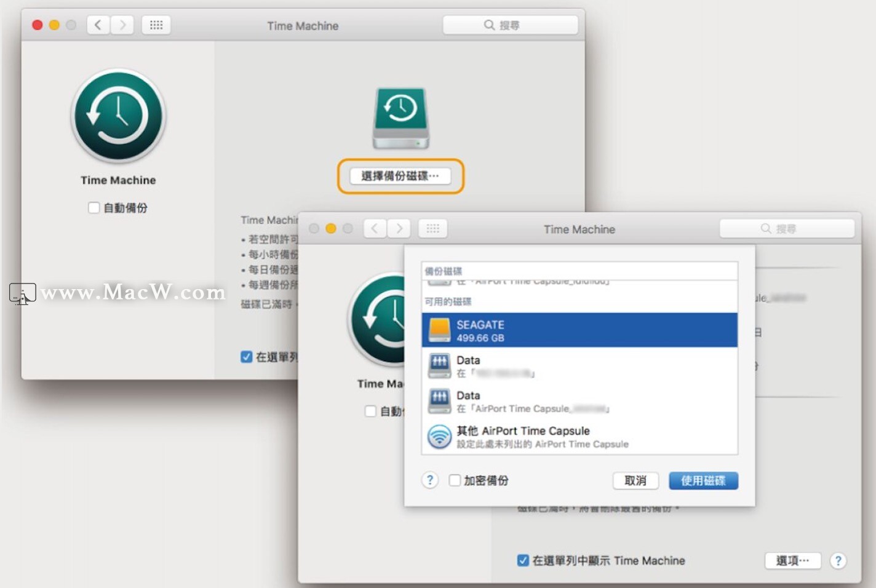Toggle the 自動備份 checkbox in the rear window

(94, 208)
